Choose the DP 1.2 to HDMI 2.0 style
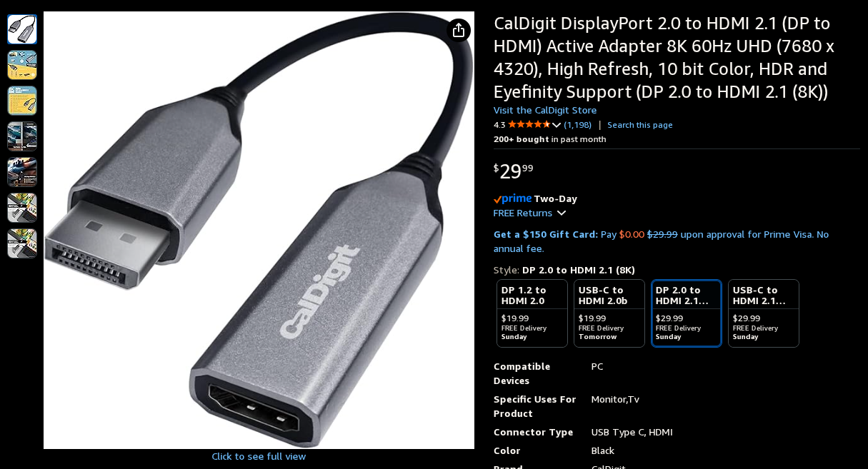Screen dimensions: 868x469 532,313
